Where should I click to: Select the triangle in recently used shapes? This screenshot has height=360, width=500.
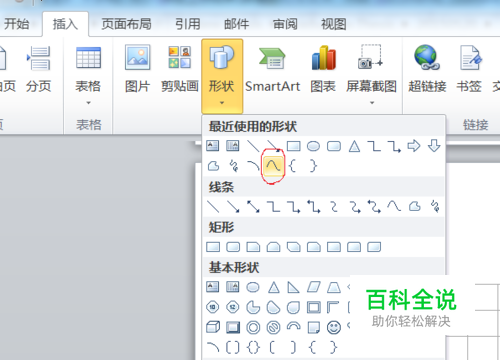click(x=354, y=146)
